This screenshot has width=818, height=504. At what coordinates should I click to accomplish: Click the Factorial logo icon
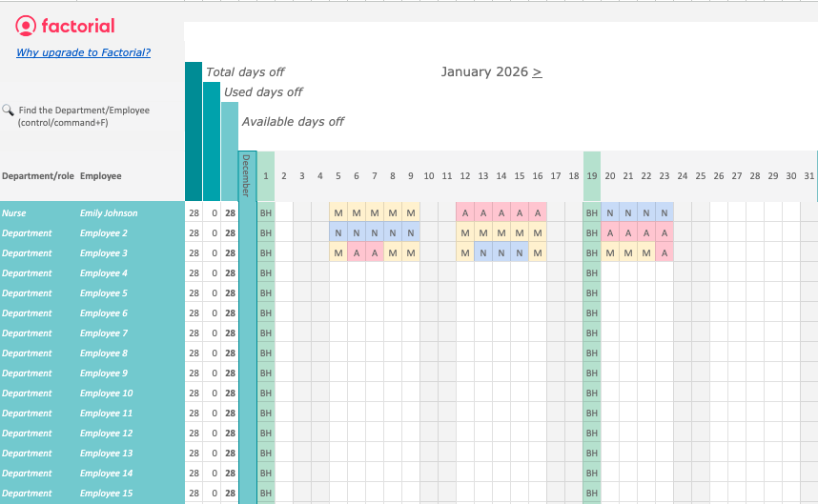(x=26, y=26)
